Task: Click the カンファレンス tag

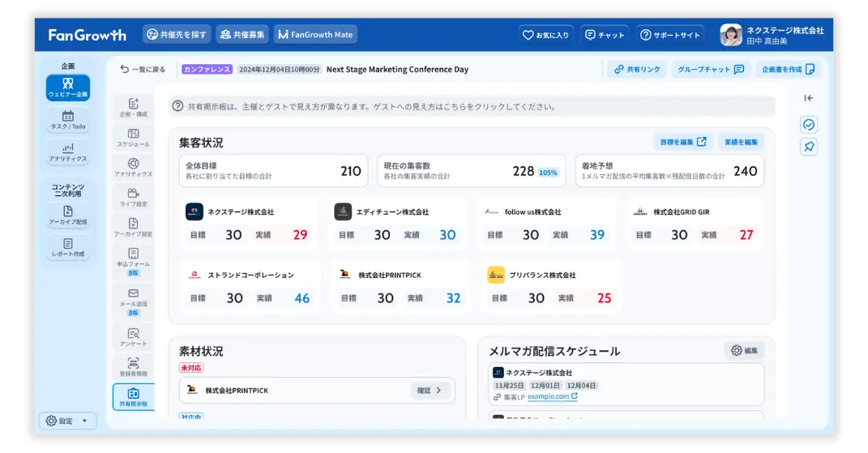Action: pos(207,69)
